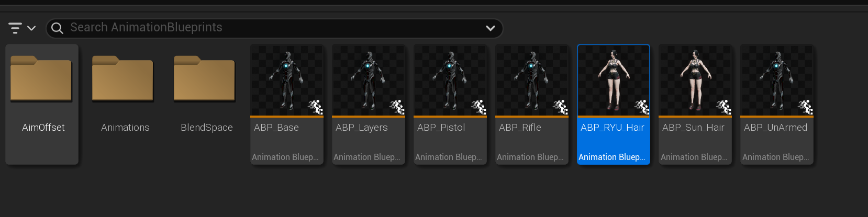This screenshot has height=217, width=868.
Task: Select the ABP_Sun_Hair character thumbnail
Action: (695, 80)
